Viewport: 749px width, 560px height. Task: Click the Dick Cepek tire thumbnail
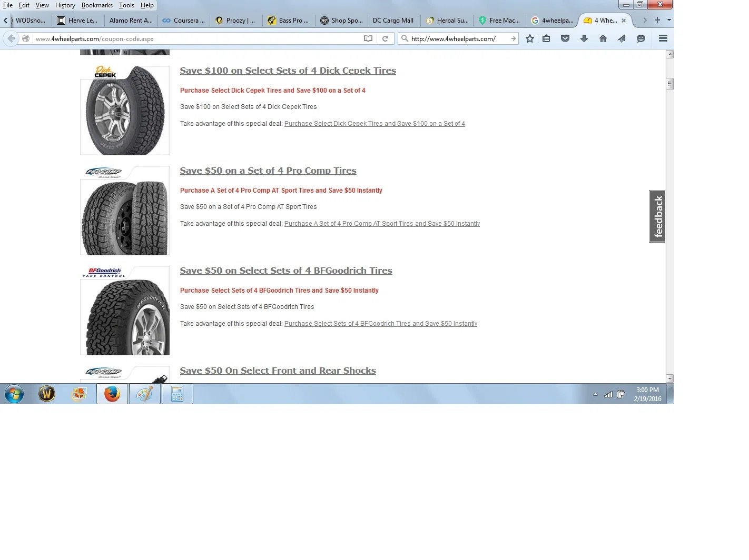tap(125, 111)
